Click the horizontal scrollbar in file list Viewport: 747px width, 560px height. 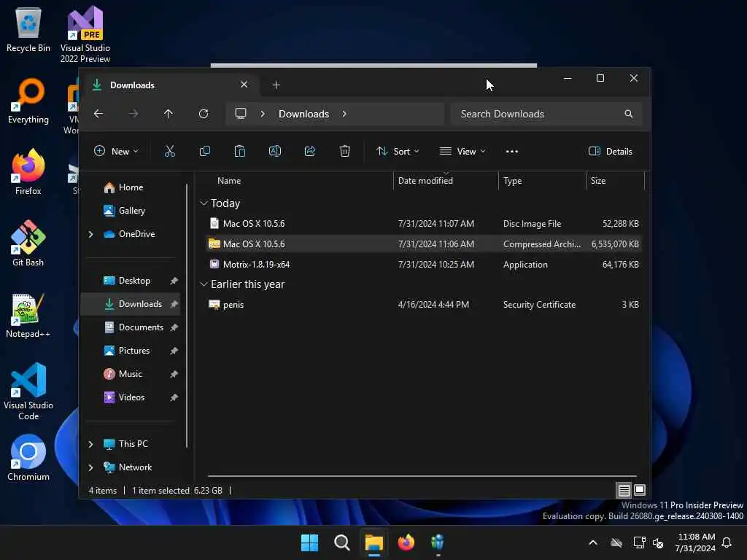[x=422, y=475]
